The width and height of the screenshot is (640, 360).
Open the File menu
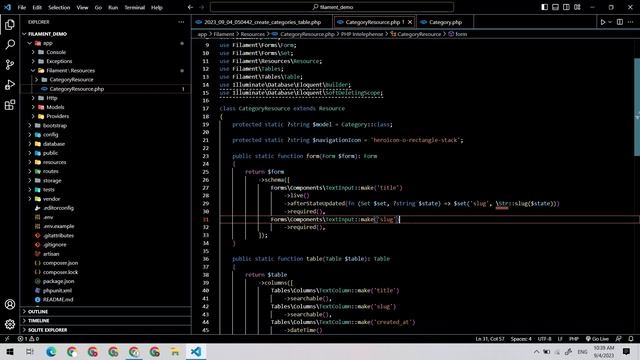22,7
